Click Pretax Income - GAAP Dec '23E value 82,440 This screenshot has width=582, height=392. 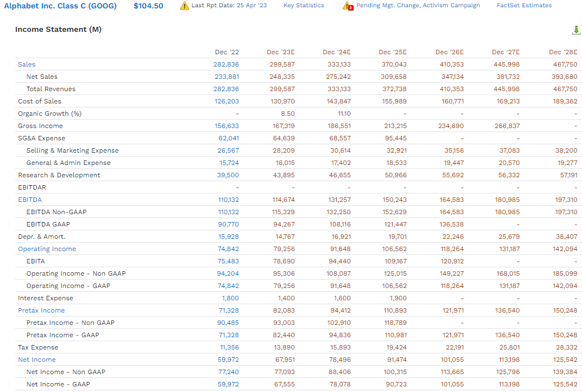click(x=284, y=335)
